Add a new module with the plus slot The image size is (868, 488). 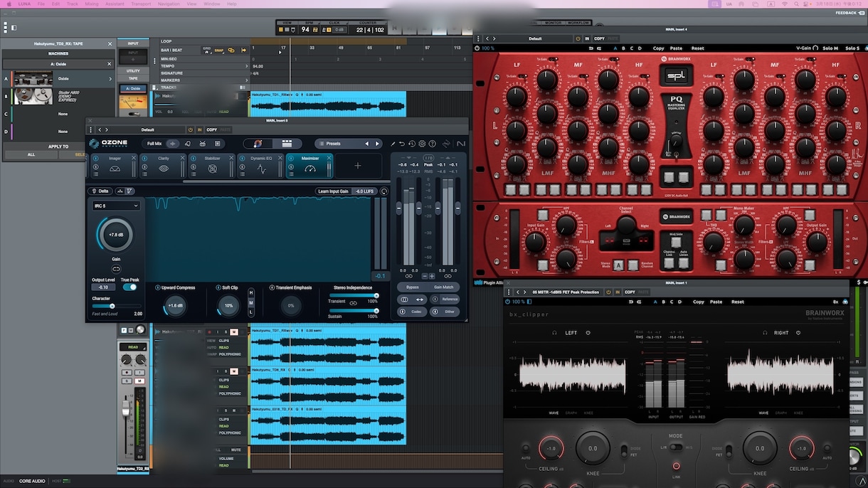coord(358,166)
